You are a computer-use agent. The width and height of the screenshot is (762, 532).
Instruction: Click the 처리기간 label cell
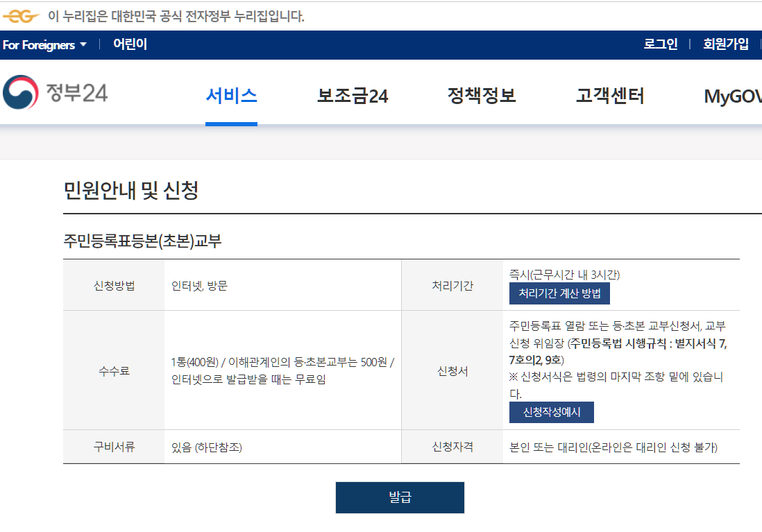[x=452, y=286]
